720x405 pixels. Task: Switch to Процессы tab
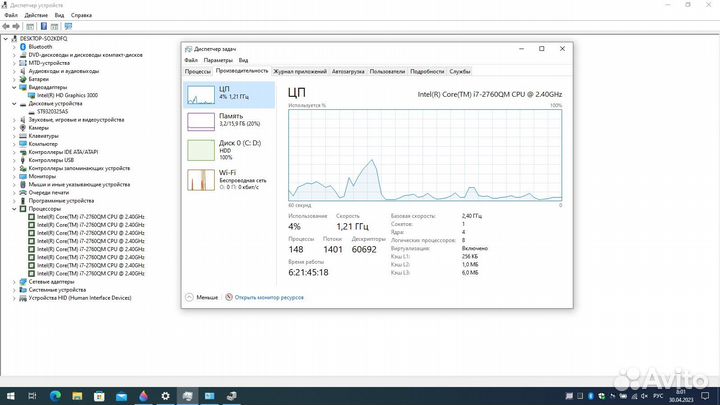coord(197,72)
